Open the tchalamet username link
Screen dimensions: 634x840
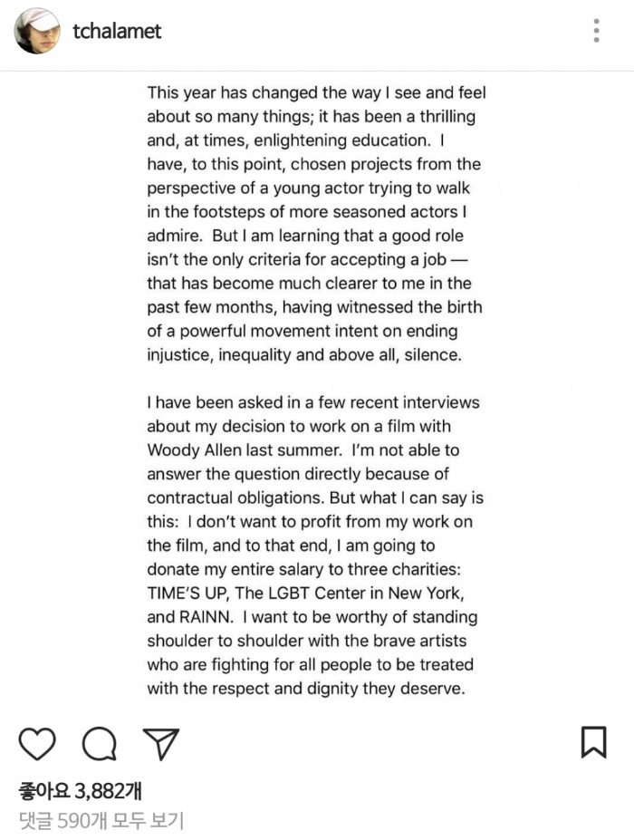point(117,31)
